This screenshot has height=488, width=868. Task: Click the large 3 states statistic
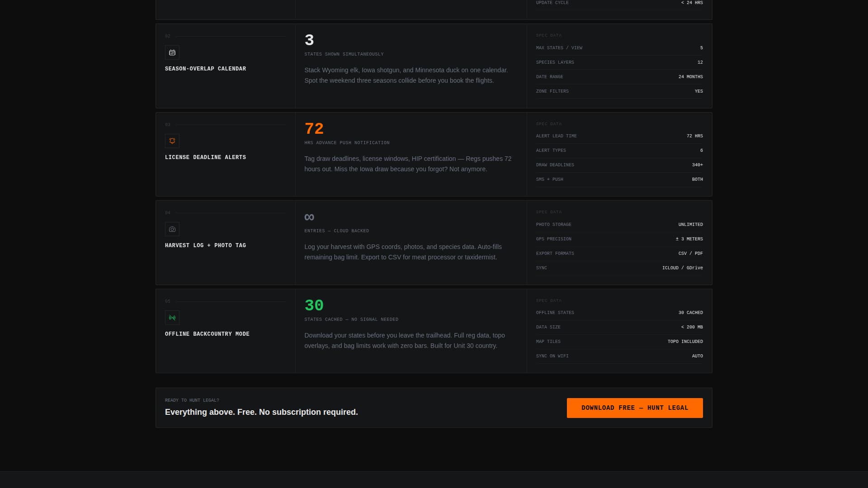pyautogui.click(x=309, y=40)
